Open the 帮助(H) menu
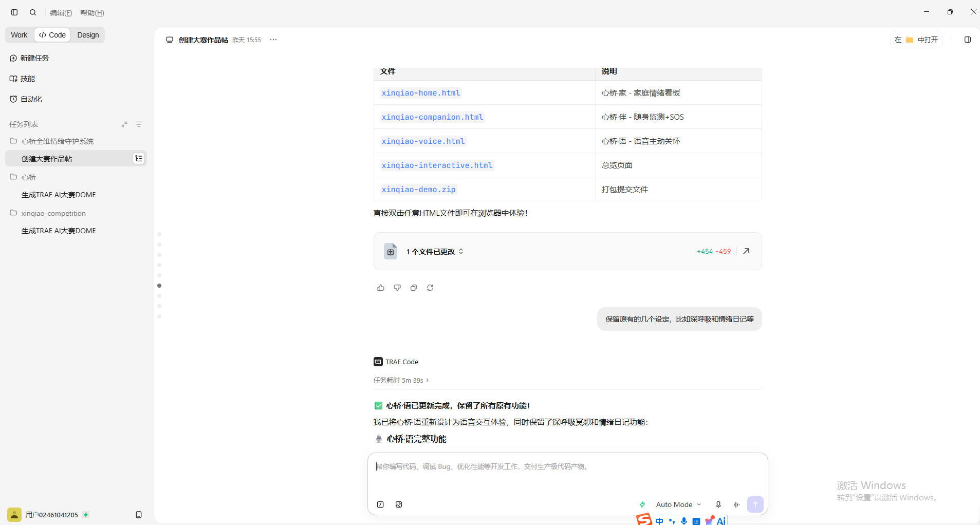980x525 pixels. click(92, 13)
